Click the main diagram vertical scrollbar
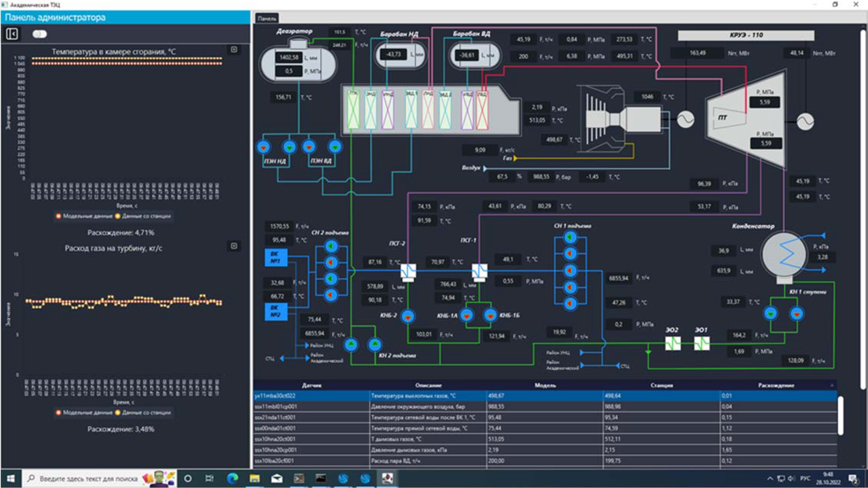This screenshot has height=488, width=868. click(862, 210)
